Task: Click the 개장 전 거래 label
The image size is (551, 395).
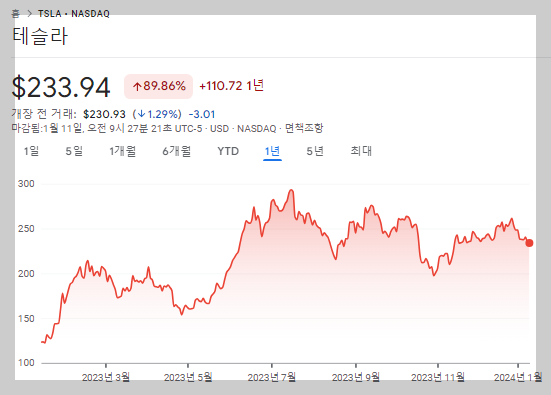Action: 44,114
